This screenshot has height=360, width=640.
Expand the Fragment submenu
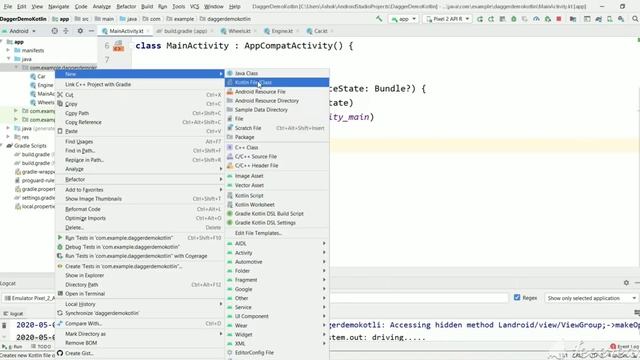[x=277, y=280]
